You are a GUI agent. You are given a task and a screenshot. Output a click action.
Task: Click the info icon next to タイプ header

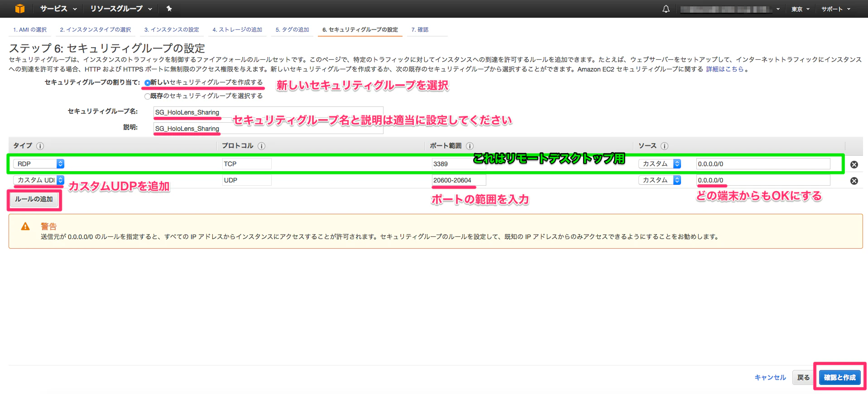pos(40,146)
